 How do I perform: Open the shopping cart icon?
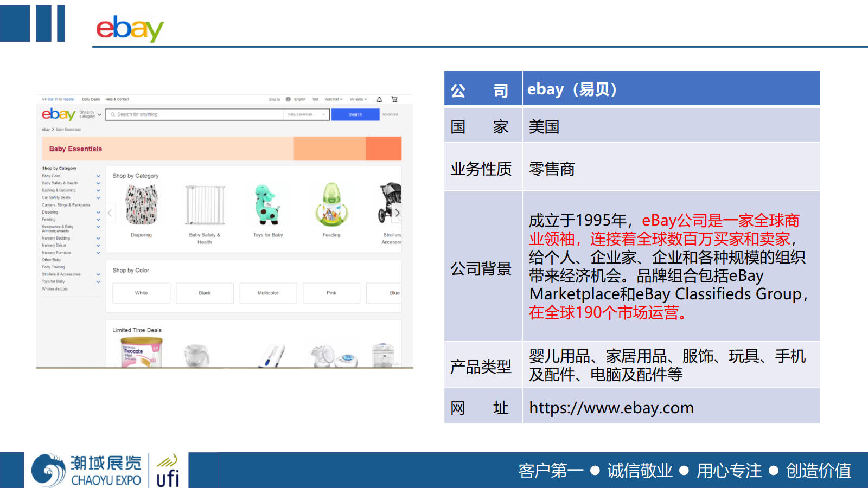pyautogui.click(x=394, y=99)
